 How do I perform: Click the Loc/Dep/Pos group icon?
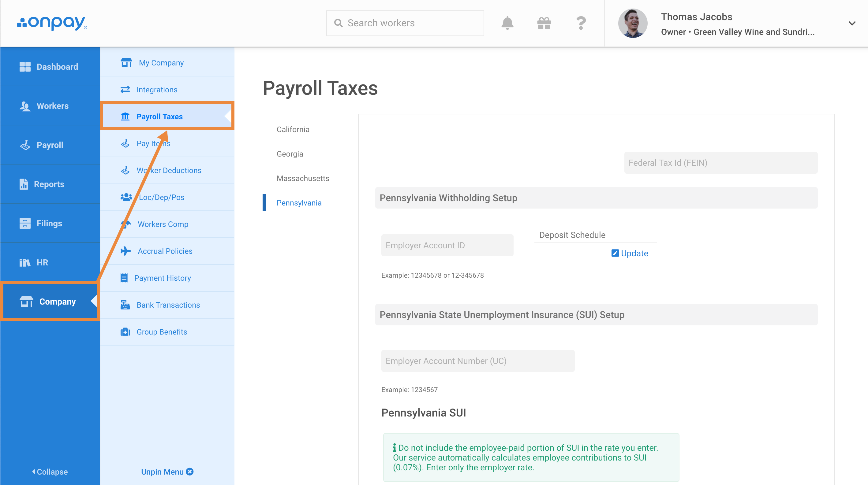pyautogui.click(x=126, y=197)
